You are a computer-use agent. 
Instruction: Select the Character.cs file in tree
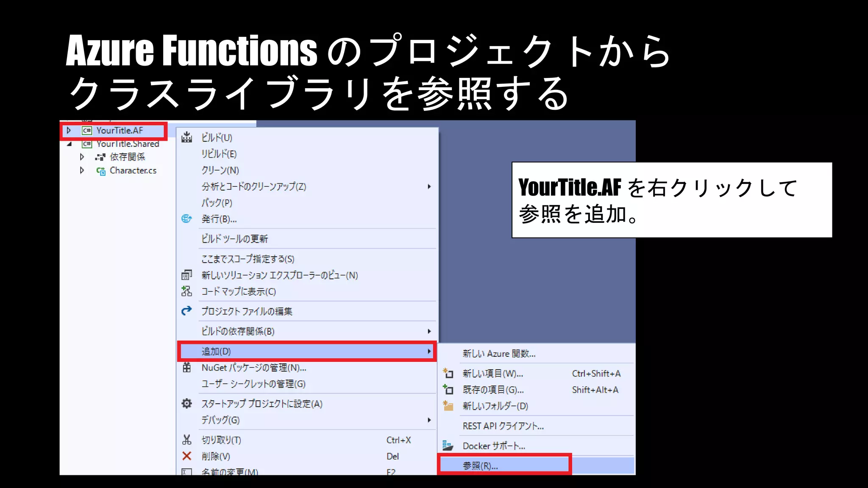(133, 170)
